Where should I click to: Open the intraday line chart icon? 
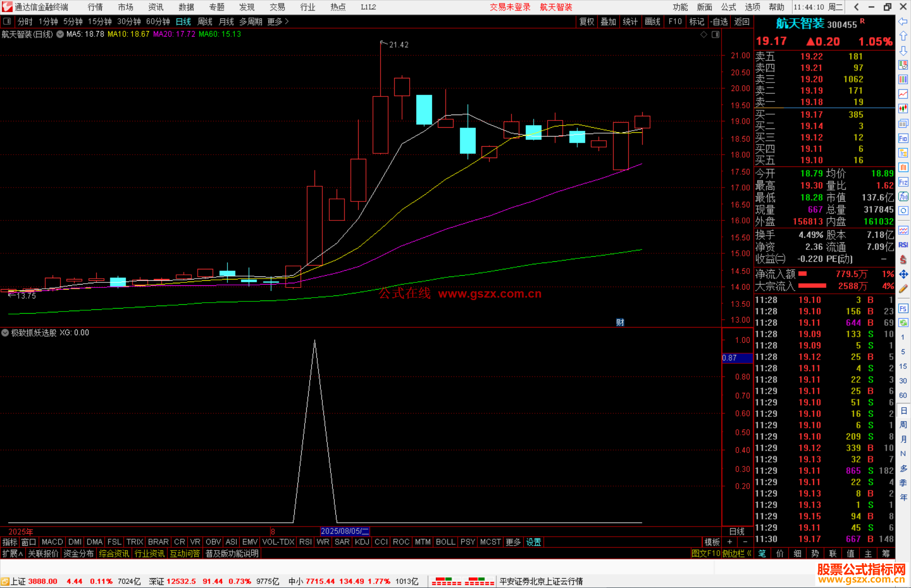(x=903, y=94)
